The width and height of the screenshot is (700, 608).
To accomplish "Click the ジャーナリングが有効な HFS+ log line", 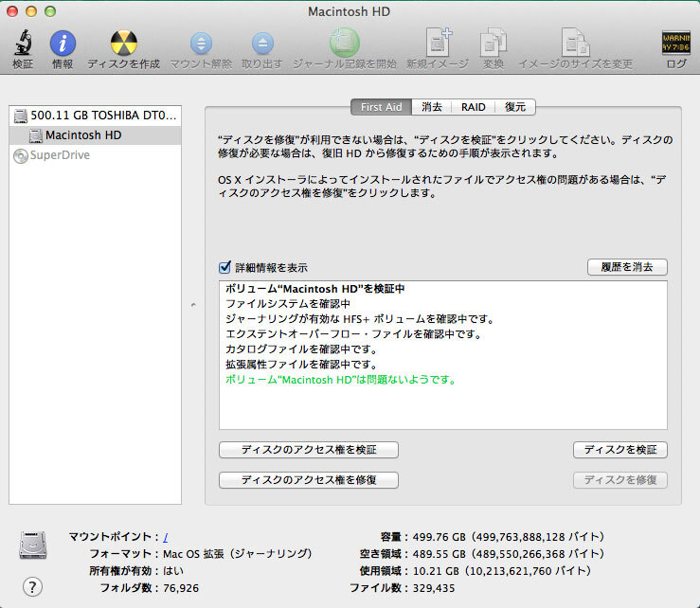I will (360, 319).
